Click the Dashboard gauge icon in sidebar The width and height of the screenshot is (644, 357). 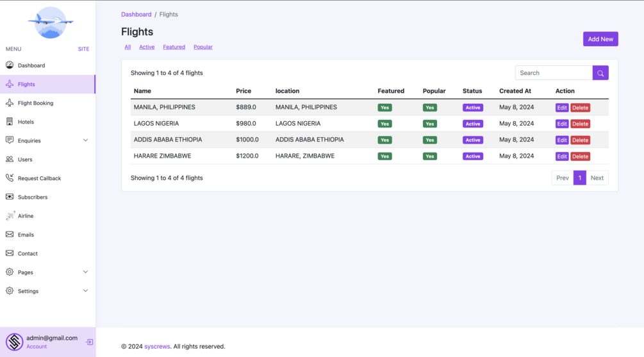[x=10, y=65]
